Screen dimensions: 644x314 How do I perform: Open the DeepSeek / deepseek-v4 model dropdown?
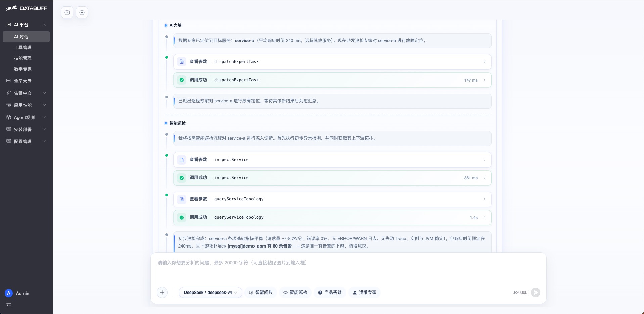[x=211, y=293]
